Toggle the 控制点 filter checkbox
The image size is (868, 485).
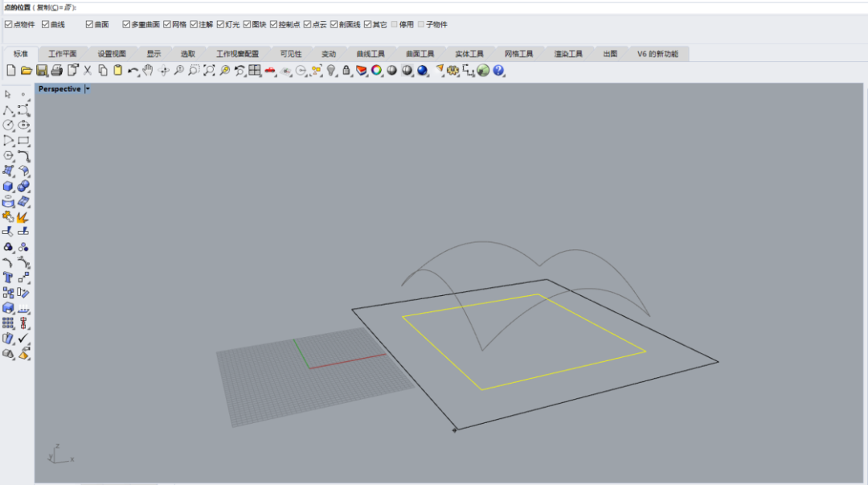coord(274,25)
